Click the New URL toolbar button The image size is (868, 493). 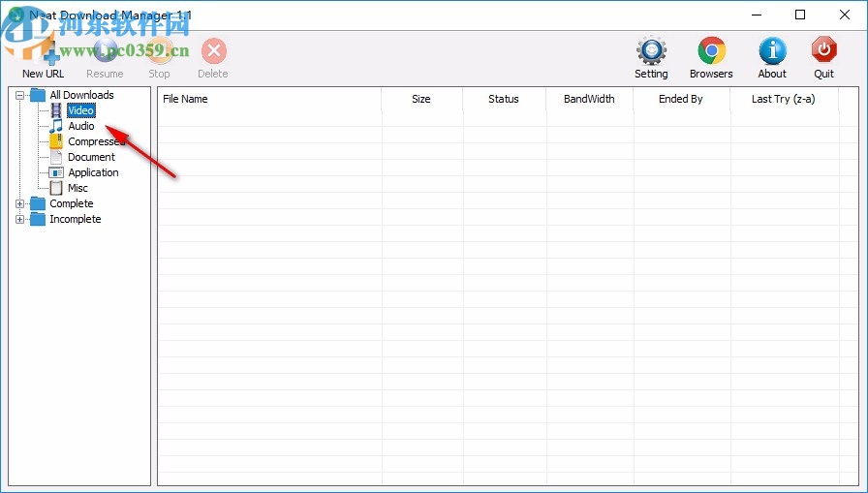44,58
